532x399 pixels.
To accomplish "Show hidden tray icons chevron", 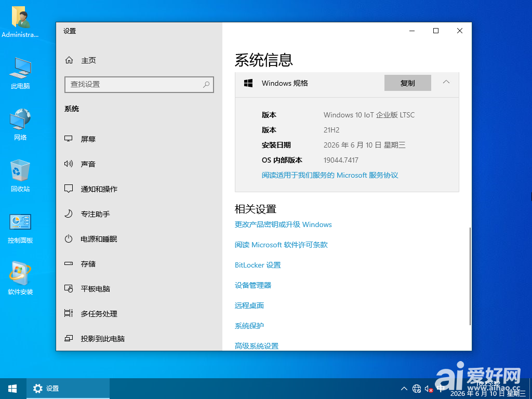I will 404,389.
